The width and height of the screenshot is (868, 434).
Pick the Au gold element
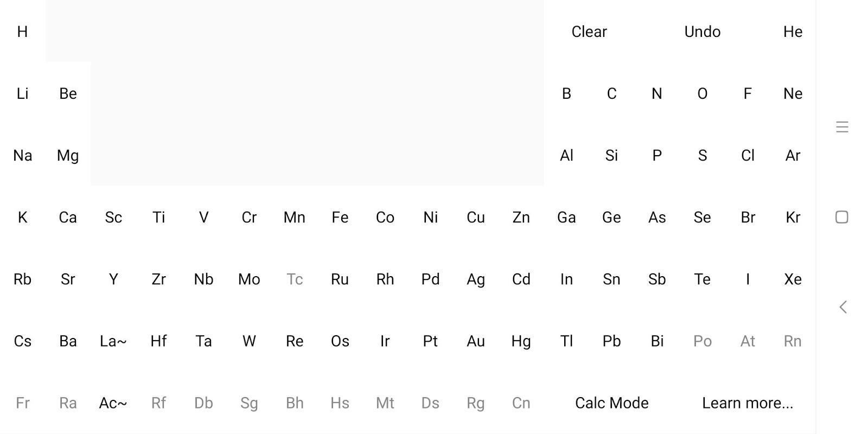tap(476, 341)
